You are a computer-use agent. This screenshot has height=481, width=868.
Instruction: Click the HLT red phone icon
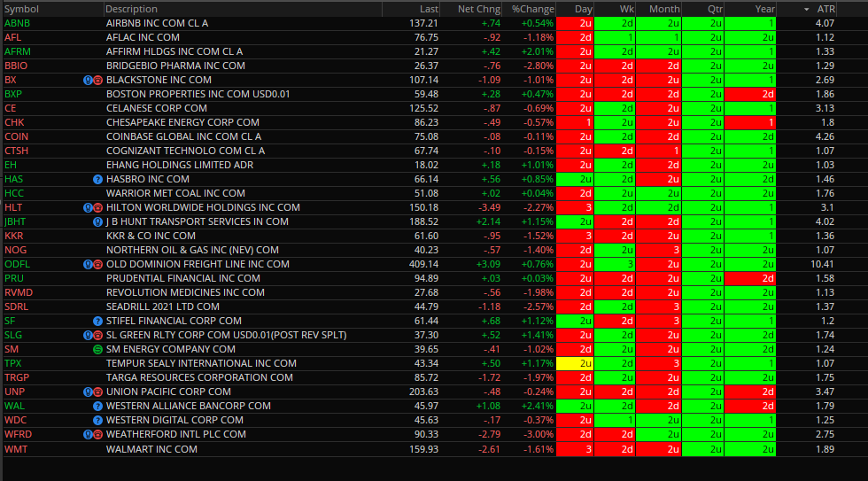pos(98,207)
